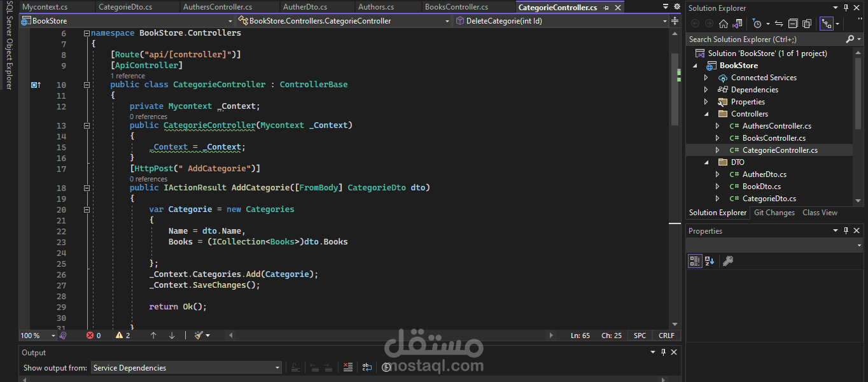Click the Pending Changes Filter clock icon
Image resolution: width=868 pixels, height=382 pixels.
pyautogui.click(x=757, y=24)
